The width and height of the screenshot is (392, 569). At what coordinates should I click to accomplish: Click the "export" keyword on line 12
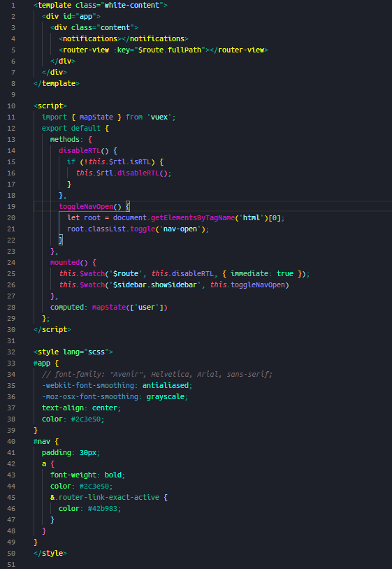[55, 129]
